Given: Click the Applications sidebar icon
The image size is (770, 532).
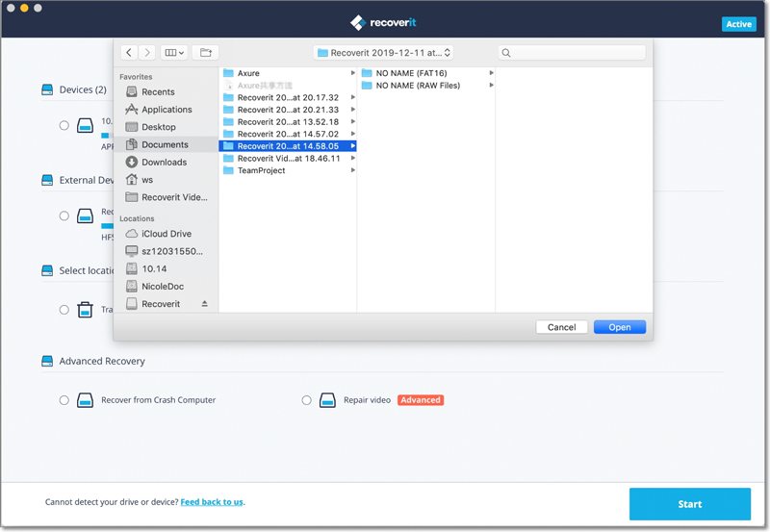Looking at the screenshot, I should click(x=131, y=109).
